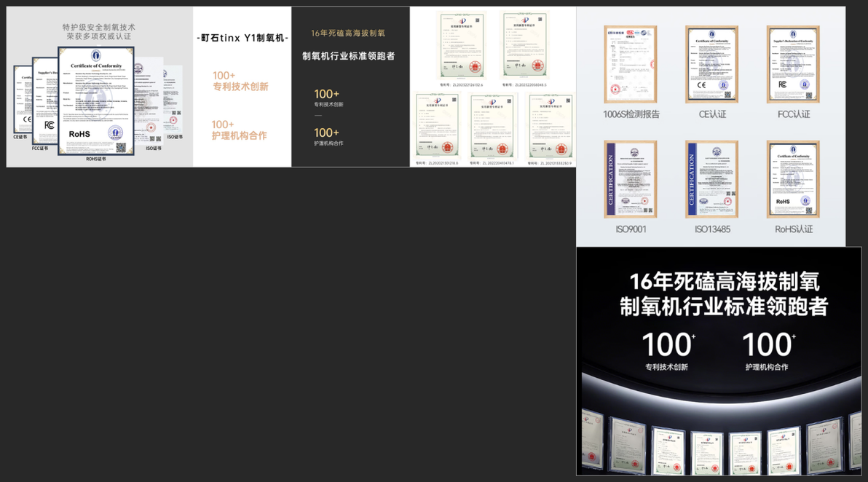Click the gold 100+ above the small 专利技术创新
Image resolution: width=868 pixels, height=482 pixels.
pos(327,94)
